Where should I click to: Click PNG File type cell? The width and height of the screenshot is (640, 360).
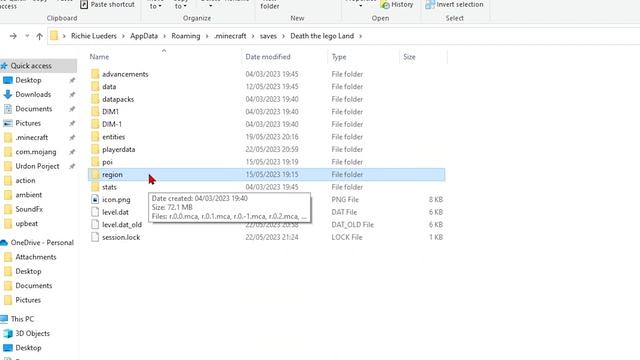pos(345,200)
